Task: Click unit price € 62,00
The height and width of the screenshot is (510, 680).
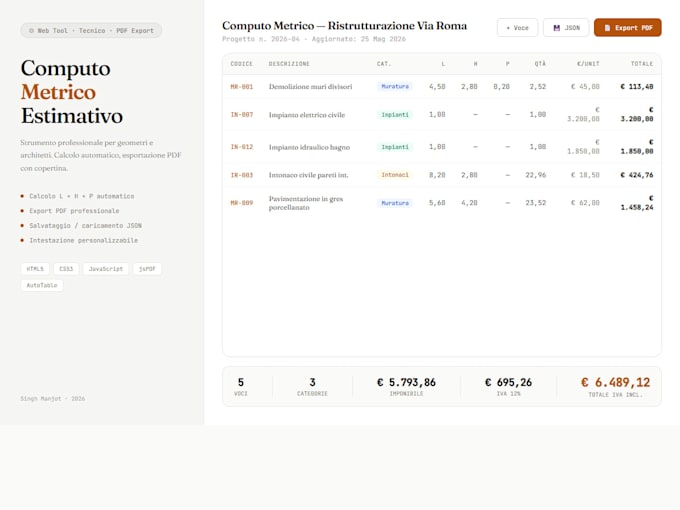Action: 585,203
